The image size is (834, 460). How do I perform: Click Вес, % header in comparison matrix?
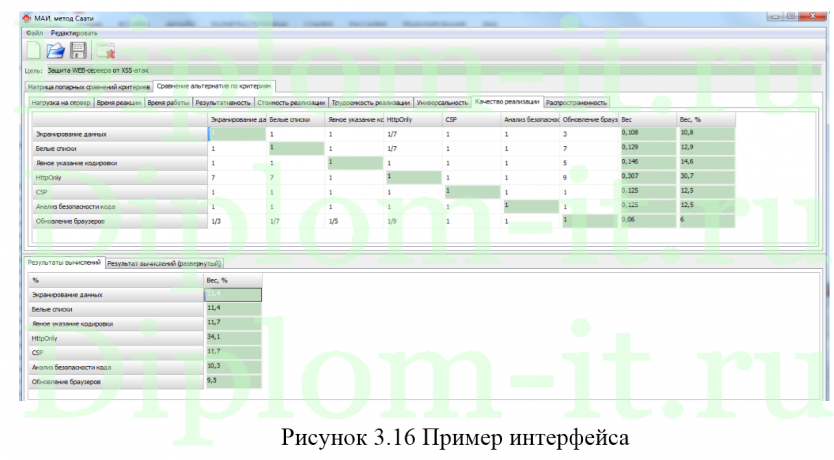pyautogui.click(x=706, y=120)
